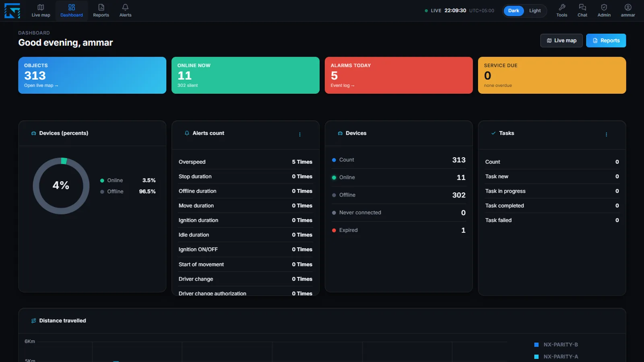This screenshot has height=362, width=644.
Task: Switch theme to Dark
Action: click(514, 11)
